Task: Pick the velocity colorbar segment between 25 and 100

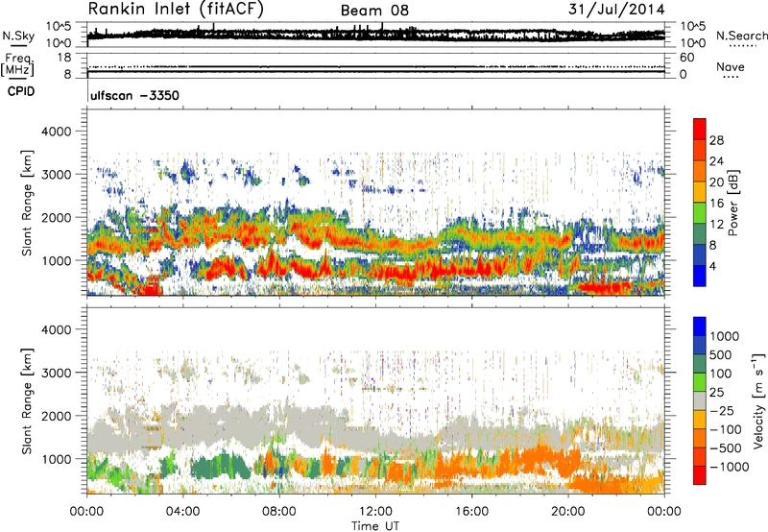Action: click(700, 382)
